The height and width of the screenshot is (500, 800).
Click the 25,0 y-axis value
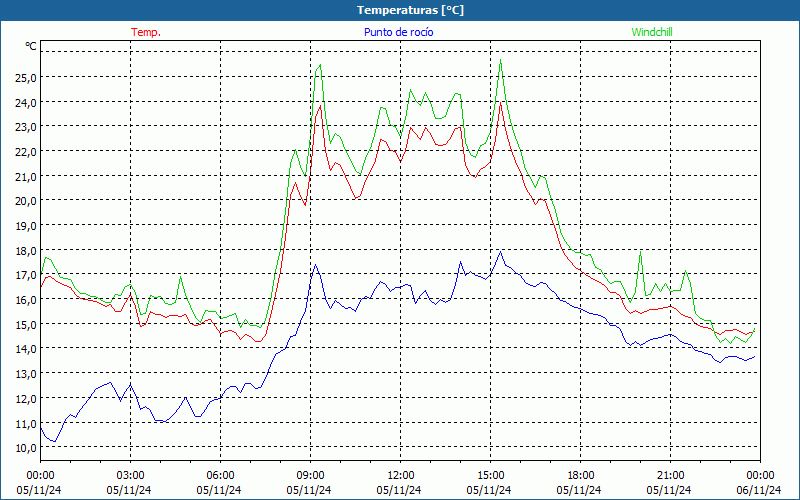point(26,78)
